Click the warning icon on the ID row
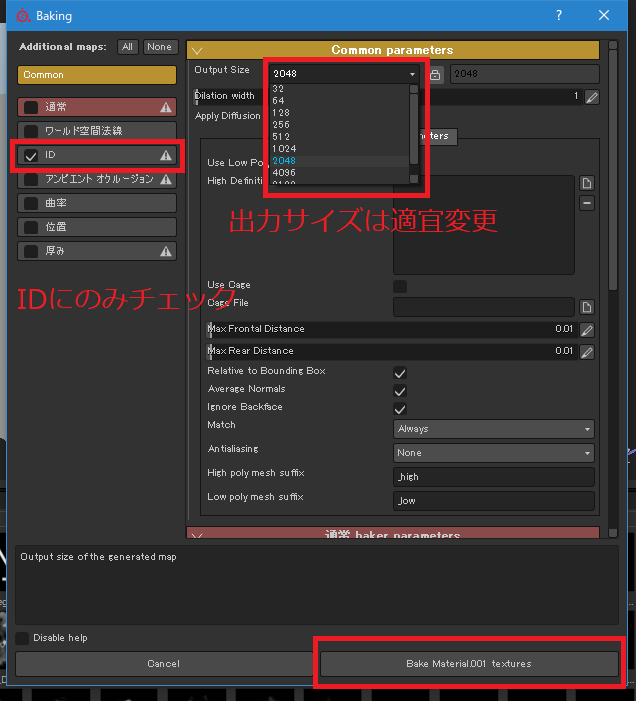Screen dimensions: 636x701 [166, 155]
